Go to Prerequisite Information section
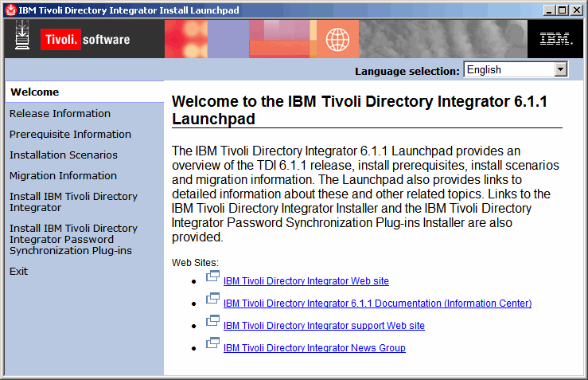The width and height of the screenshot is (588, 380). click(70, 134)
